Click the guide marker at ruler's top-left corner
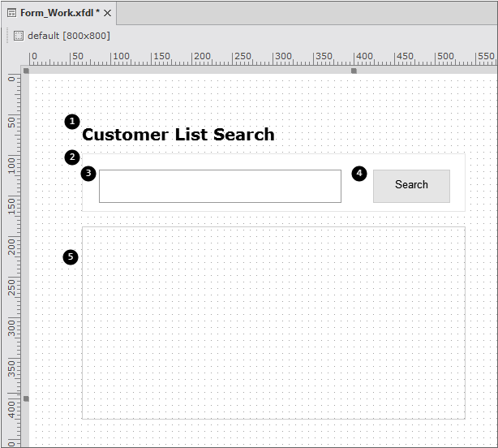This screenshot has height=448, width=498. (x=26, y=71)
